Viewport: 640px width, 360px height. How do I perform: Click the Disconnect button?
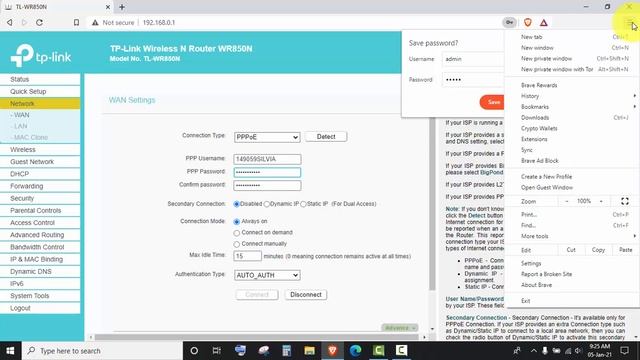pos(306,295)
